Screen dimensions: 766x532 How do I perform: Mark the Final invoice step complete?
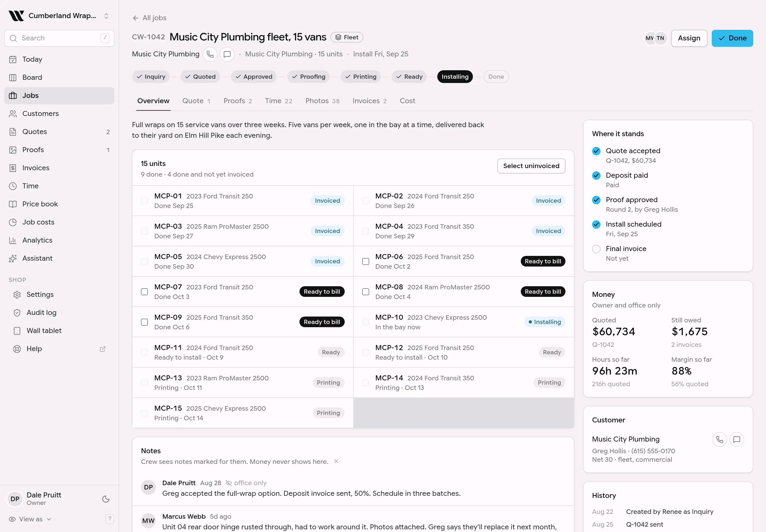(596, 249)
